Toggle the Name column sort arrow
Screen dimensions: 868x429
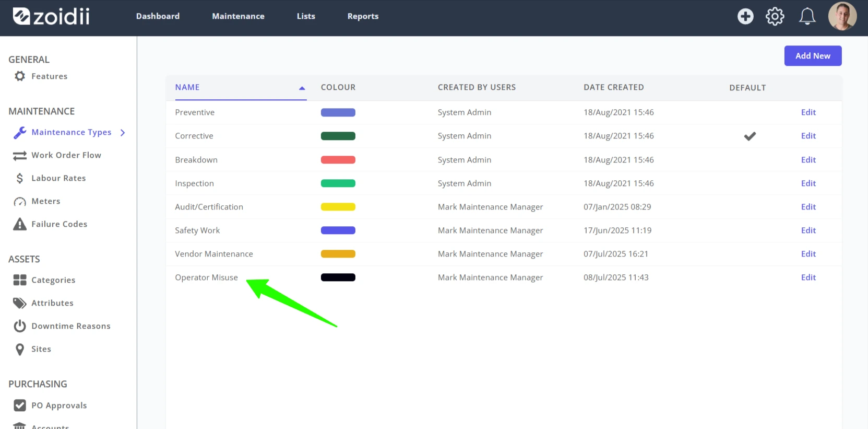point(302,88)
